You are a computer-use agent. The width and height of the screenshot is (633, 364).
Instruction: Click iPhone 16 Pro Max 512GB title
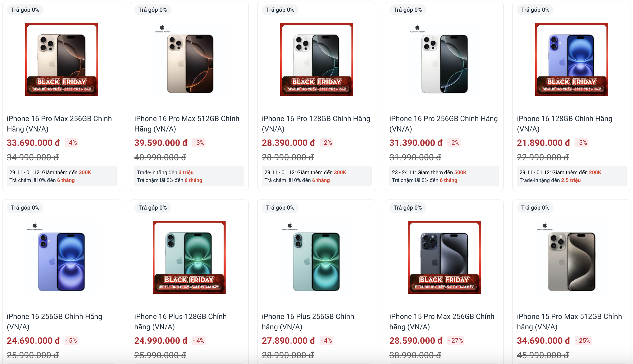pos(187,124)
